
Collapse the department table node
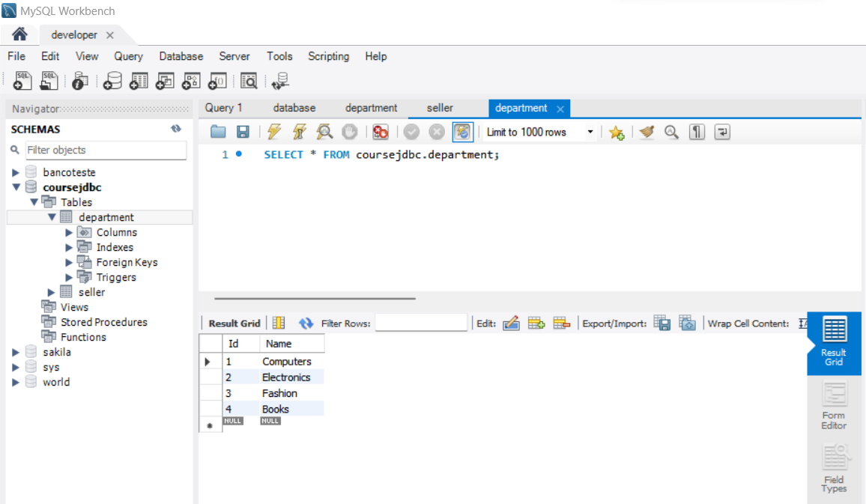pyautogui.click(x=52, y=216)
